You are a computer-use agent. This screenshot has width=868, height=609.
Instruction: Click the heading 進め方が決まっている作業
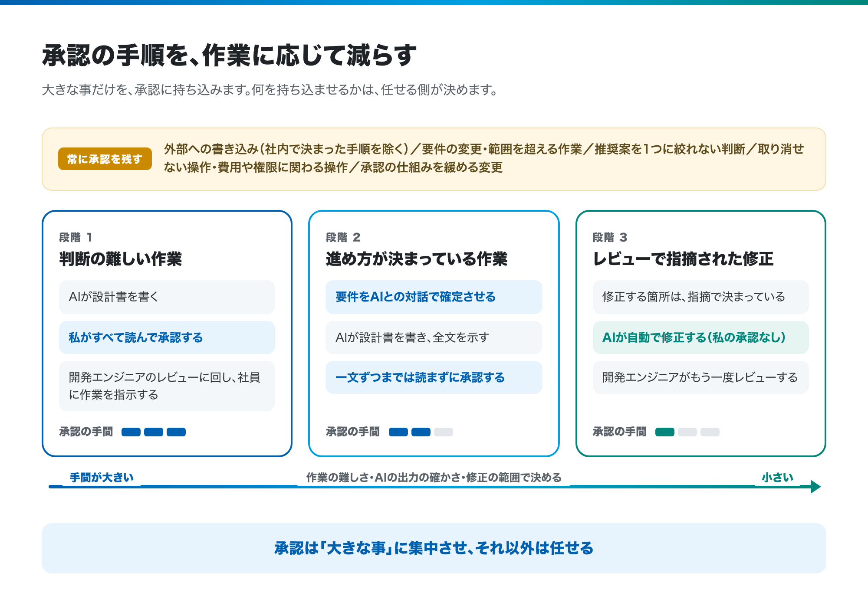point(417,259)
